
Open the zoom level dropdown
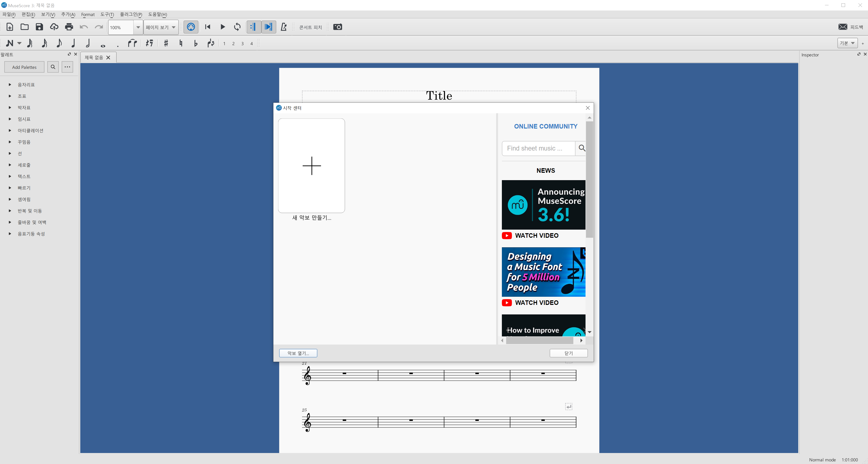(138, 27)
